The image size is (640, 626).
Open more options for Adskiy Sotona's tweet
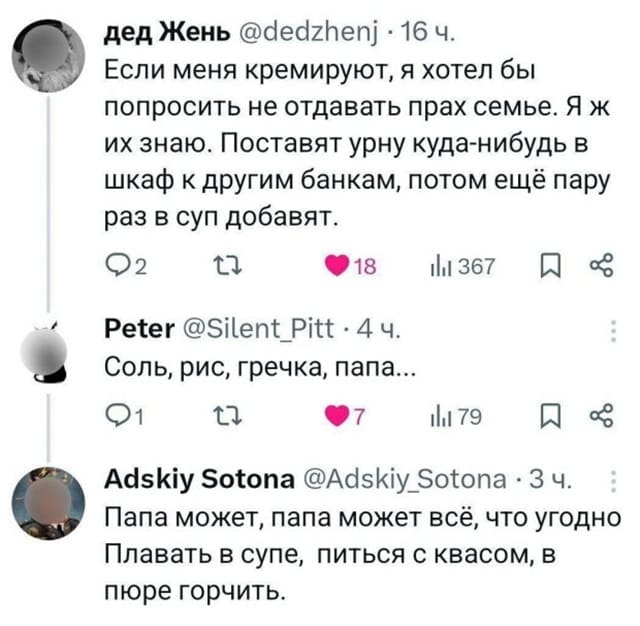click(613, 480)
